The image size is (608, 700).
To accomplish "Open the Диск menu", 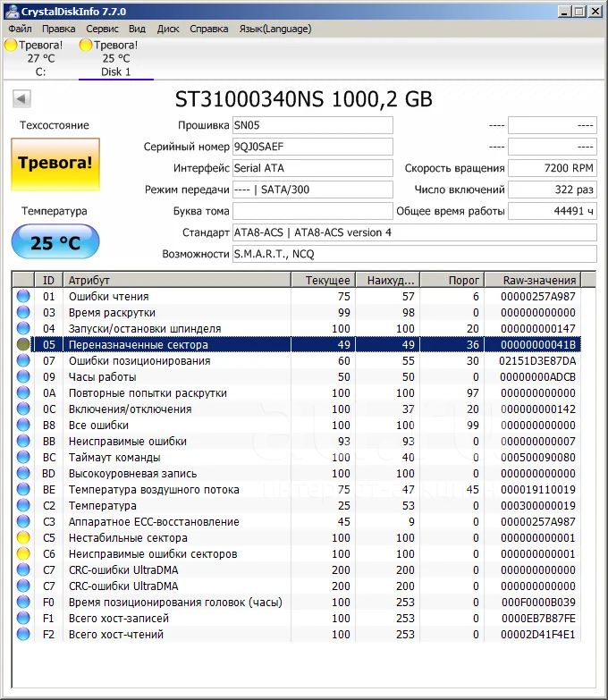I will [x=168, y=29].
